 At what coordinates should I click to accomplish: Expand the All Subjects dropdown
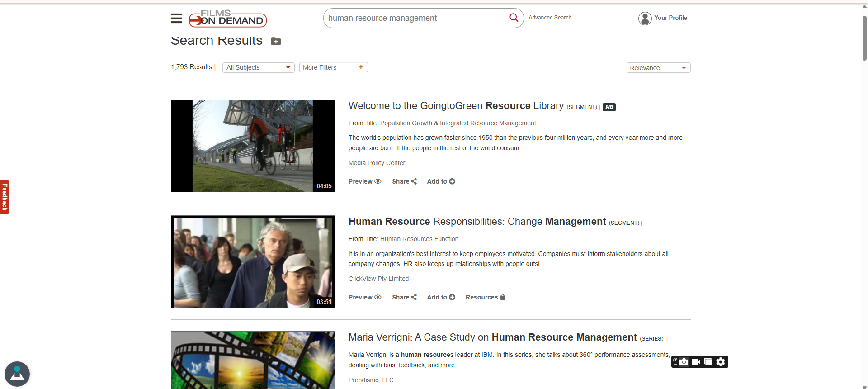[x=258, y=67]
